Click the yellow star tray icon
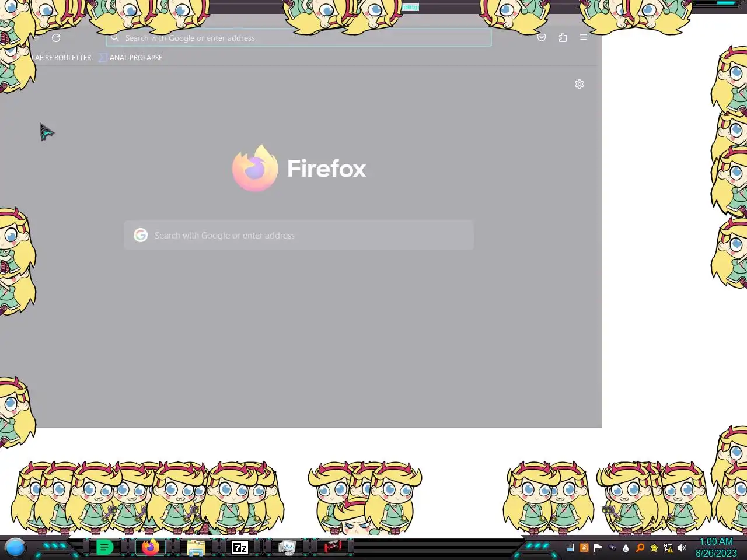747x560 pixels. pos(654,548)
